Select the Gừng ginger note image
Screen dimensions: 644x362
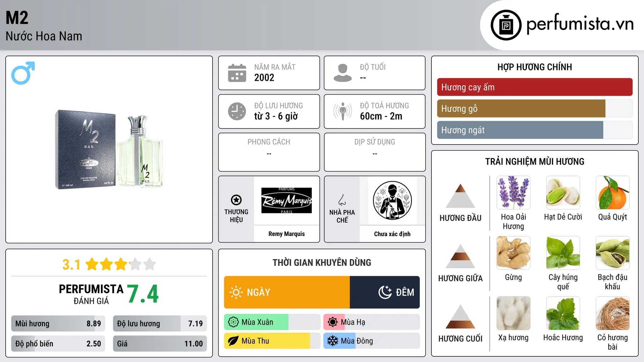click(514, 253)
